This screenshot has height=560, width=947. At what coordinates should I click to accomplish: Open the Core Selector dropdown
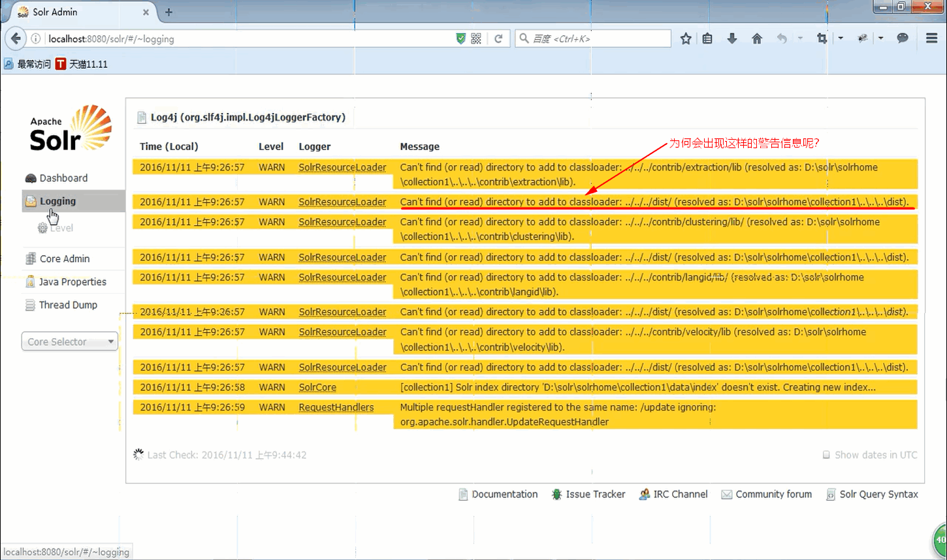[x=69, y=341]
